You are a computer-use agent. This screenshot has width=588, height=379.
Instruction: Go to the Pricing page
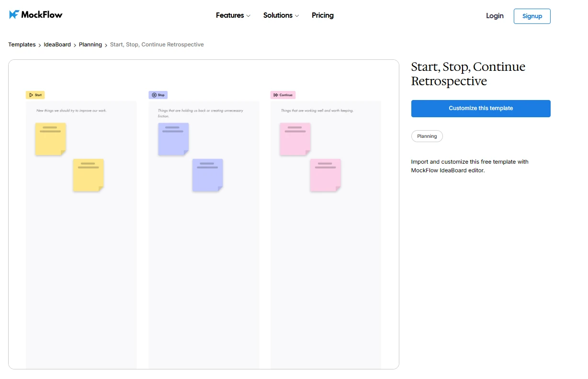pos(323,15)
